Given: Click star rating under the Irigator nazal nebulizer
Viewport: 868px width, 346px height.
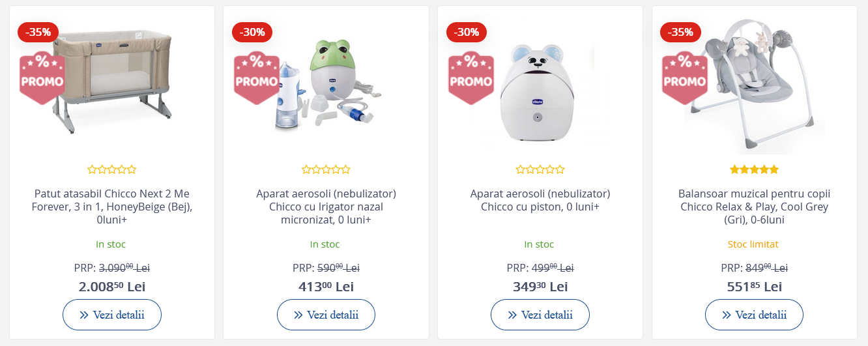Looking at the screenshot, I should pyautogui.click(x=326, y=169).
